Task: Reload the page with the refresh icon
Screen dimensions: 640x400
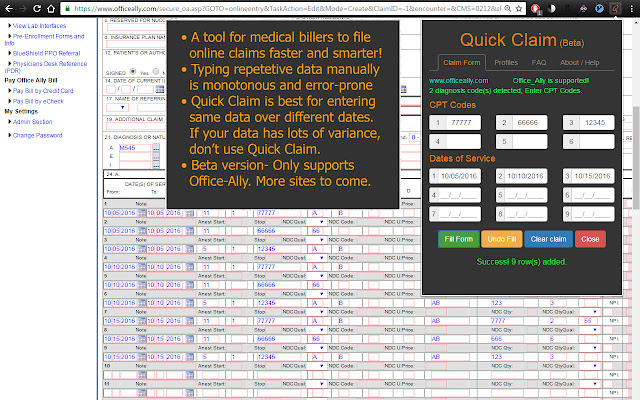Action: click(37, 8)
